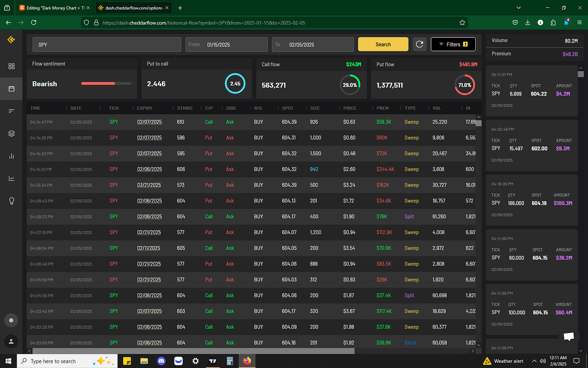Open the dashboard grid icon in sidebar
Screen dimensions: 588x368
pos(11,66)
